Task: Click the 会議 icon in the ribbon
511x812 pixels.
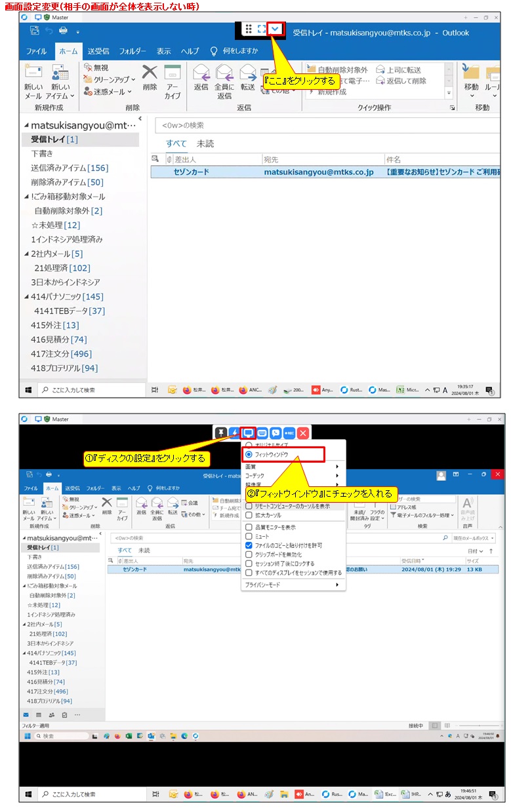Action: coord(189,503)
